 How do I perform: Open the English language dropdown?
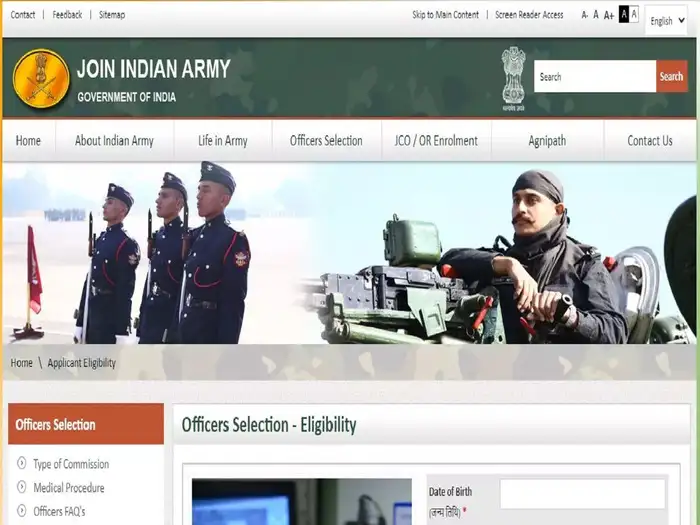666,20
